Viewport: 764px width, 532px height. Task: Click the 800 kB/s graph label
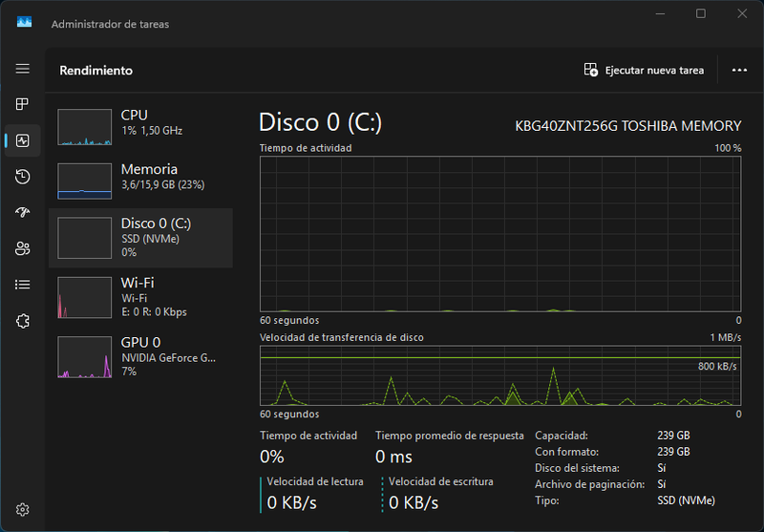[x=717, y=367]
